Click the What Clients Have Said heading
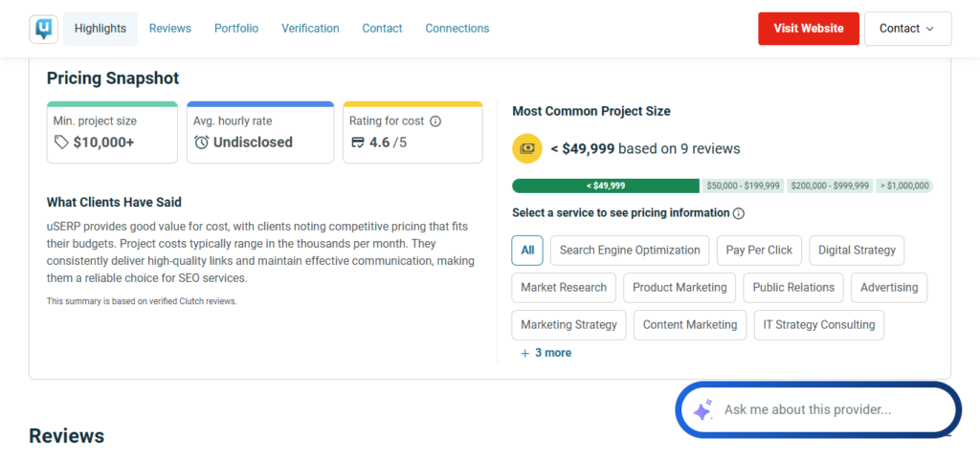The height and width of the screenshot is (460, 980). click(x=115, y=202)
